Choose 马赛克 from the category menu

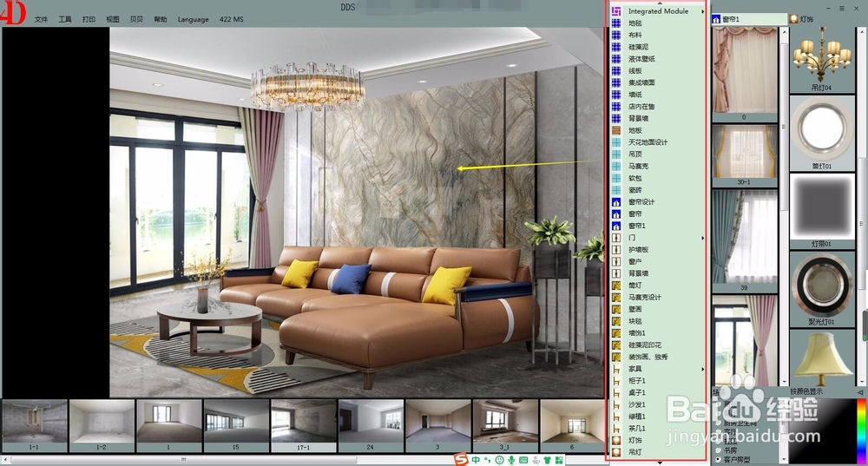click(x=638, y=166)
